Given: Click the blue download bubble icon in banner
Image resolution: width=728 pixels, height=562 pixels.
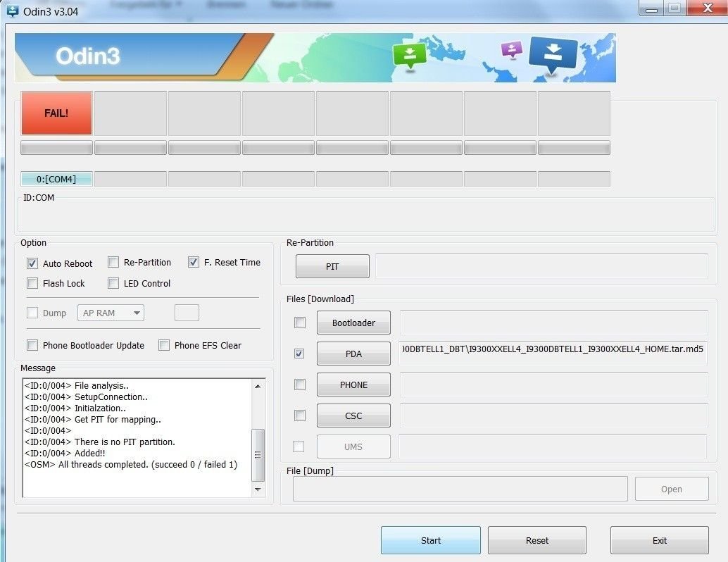Looking at the screenshot, I should click(x=553, y=55).
